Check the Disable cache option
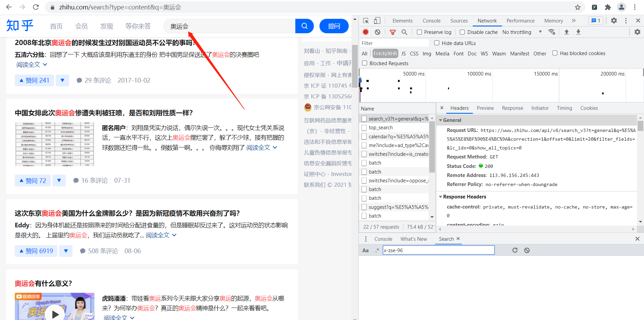 pyautogui.click(x=462, y=32)
